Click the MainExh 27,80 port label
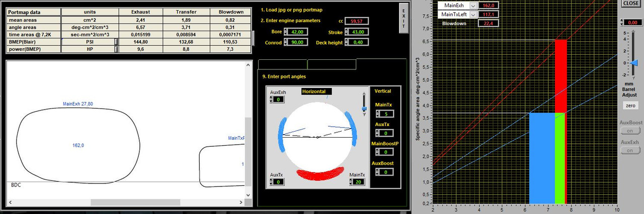The width and height of the screenshot is (644, 214). pyautogui.click(x=77, y=104)
